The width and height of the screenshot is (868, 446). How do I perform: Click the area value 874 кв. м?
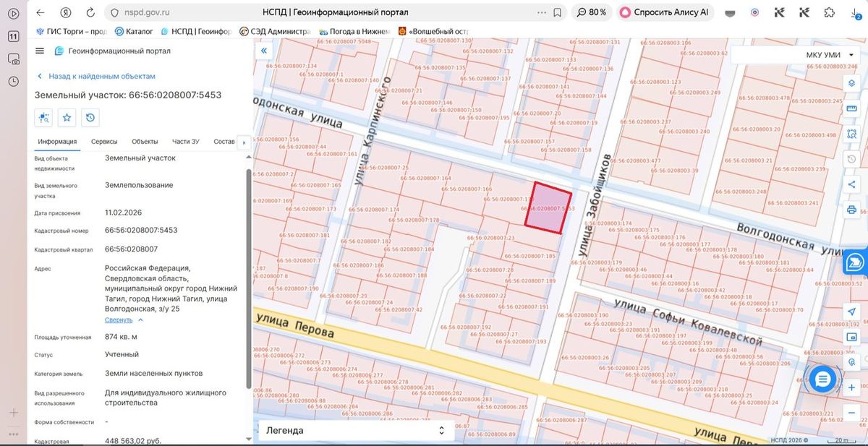pos(121,337)
